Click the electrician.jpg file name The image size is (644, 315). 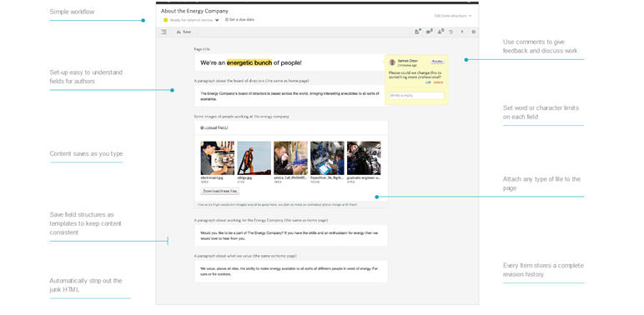(x=211, y=178)
